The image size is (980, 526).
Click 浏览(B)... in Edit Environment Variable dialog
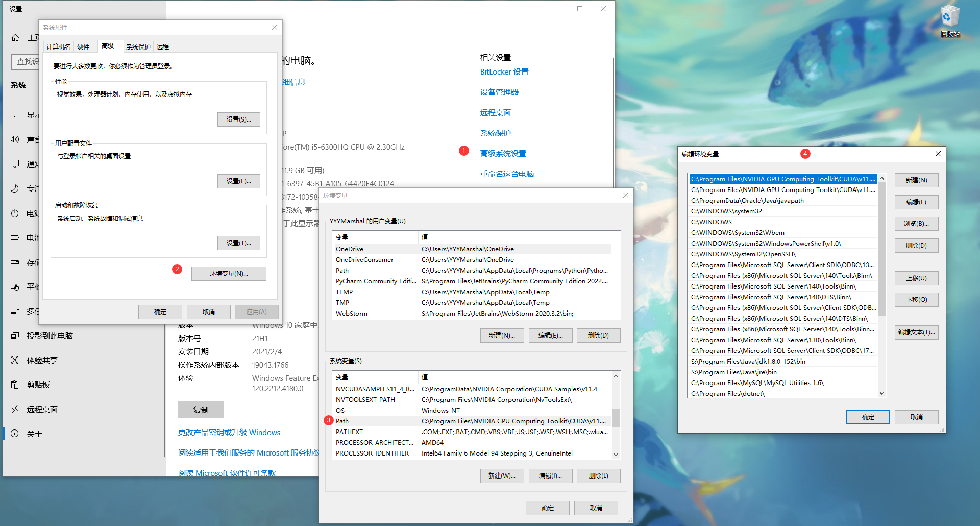point(916,224)
